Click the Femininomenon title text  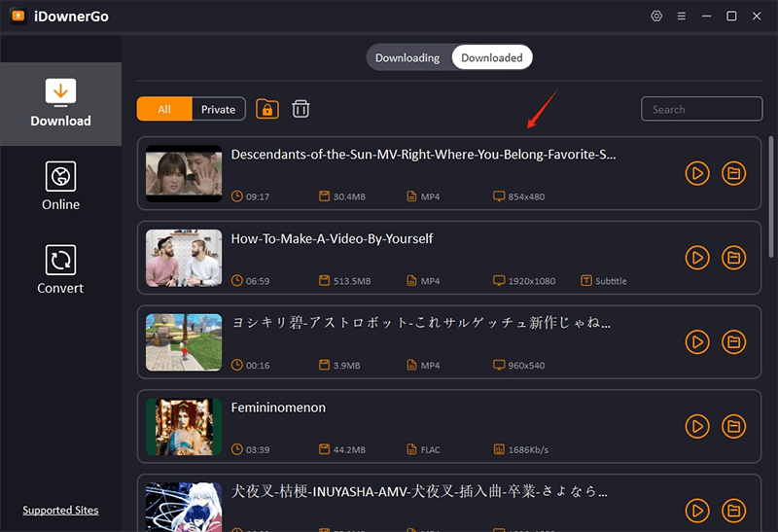pos(278,408)
